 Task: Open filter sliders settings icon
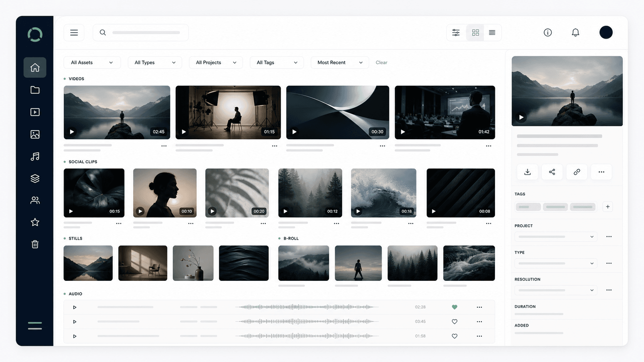[456, 33]
